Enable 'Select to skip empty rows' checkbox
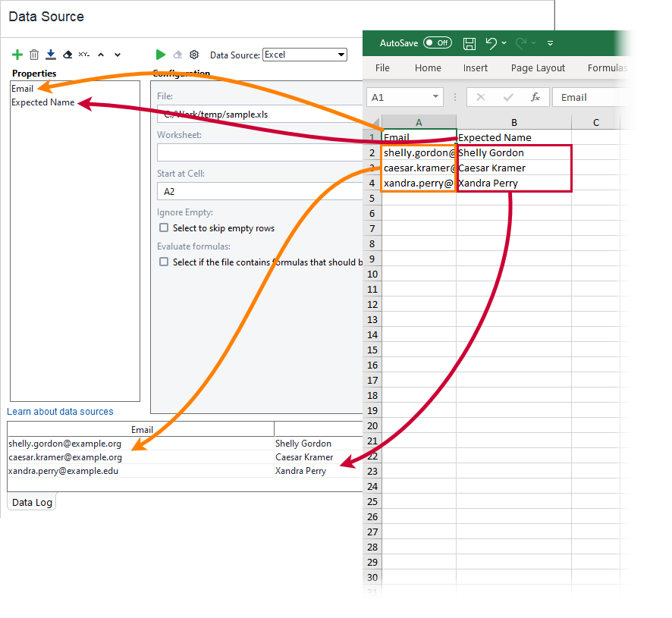This screenshot has height=618, width=672. point(164,228)
